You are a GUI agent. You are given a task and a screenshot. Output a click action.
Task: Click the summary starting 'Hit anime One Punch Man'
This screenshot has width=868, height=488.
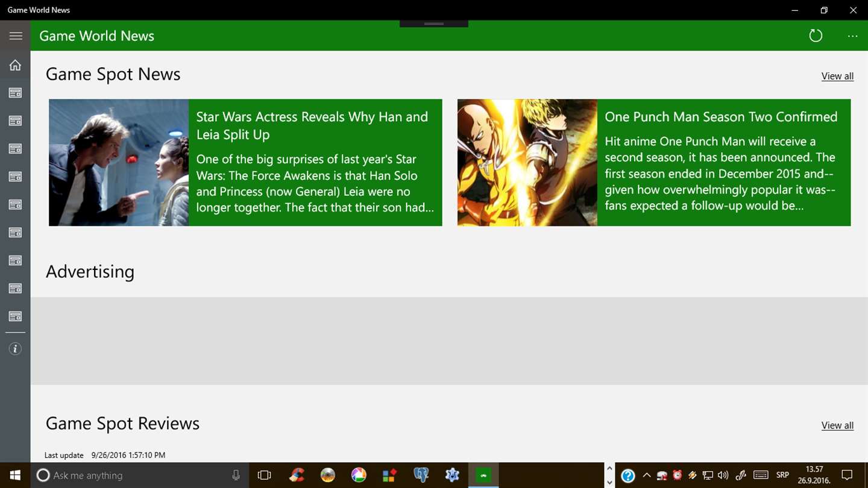pos(720,174)
